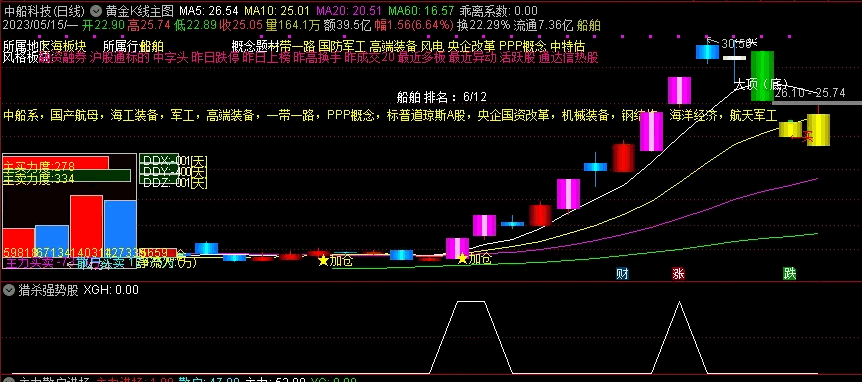Click the 最近多板 style tag
Screen dimensions: 862x382
pyautogui.click(x=421, y=58)
